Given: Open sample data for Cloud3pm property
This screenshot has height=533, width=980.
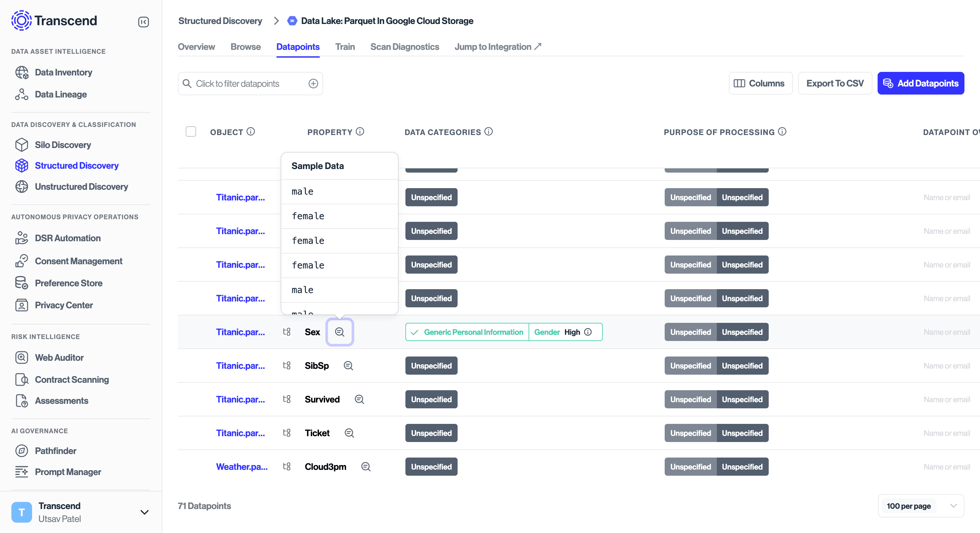Looking at the screenshot, I should point(366,467).
